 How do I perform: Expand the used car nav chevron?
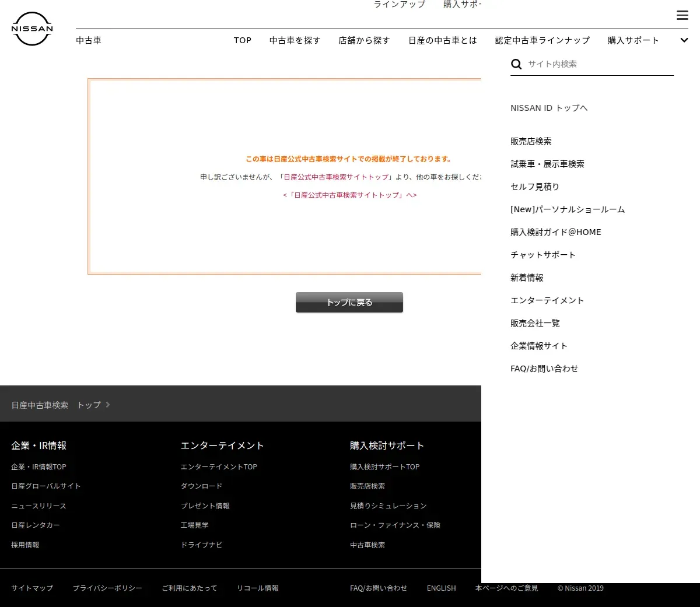[684, 40]
